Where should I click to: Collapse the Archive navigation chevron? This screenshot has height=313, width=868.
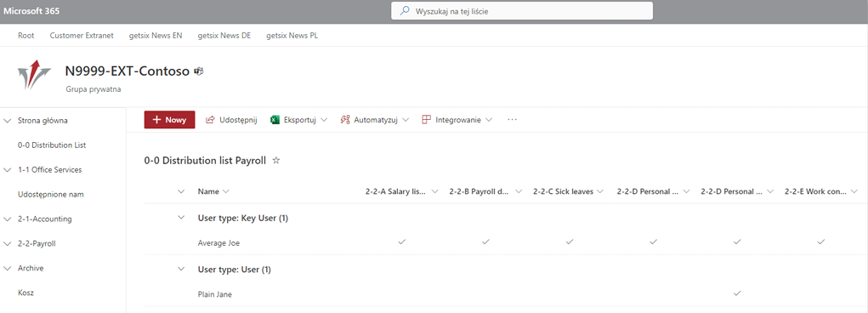click(x=7, y=268)
